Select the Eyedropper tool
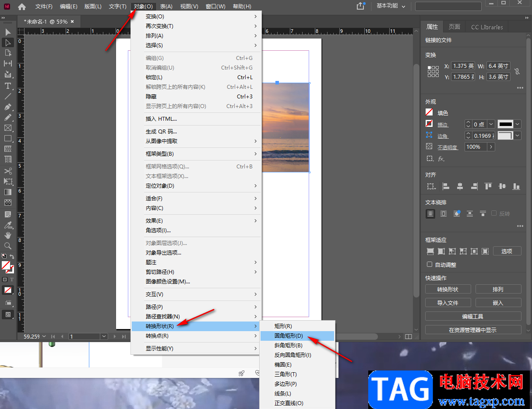This screenshot has width=532, height=409. (8, 225)
